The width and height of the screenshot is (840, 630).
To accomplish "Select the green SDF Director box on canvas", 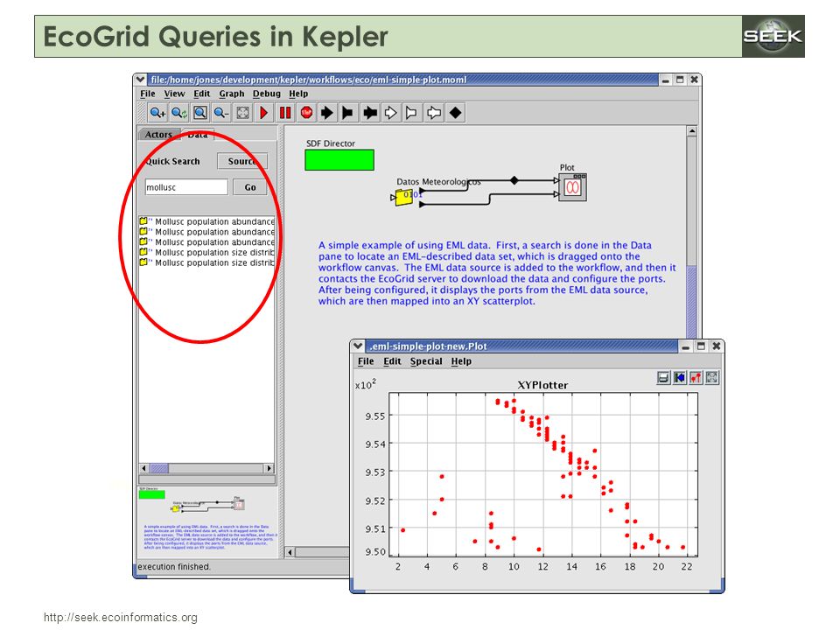I will coord(339,160).
